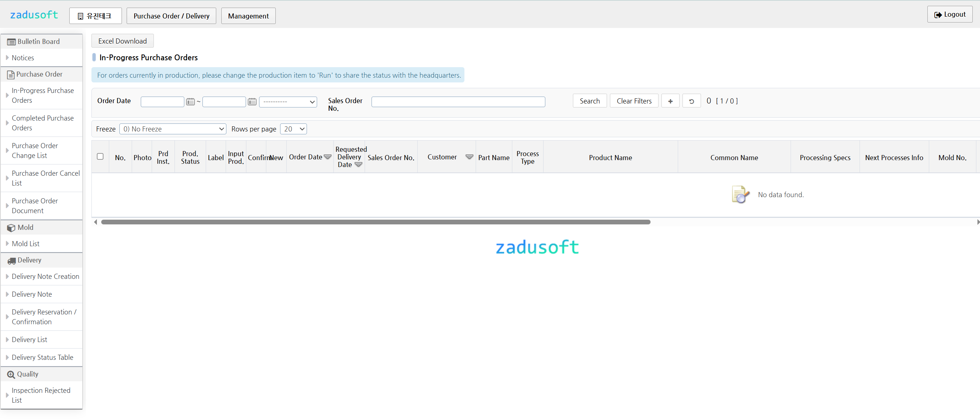Click the Requested Delivery Date filter arrow
Viewport: 980px width, 419px height.
click(x=358, y=164)
